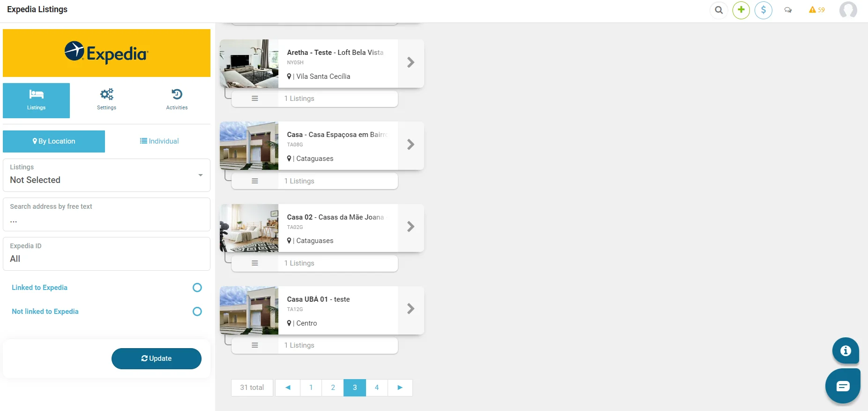Screen dimensions: 868x411
Task: Open hamburger menu under Casa UBÁ 01
Action: 255,345
